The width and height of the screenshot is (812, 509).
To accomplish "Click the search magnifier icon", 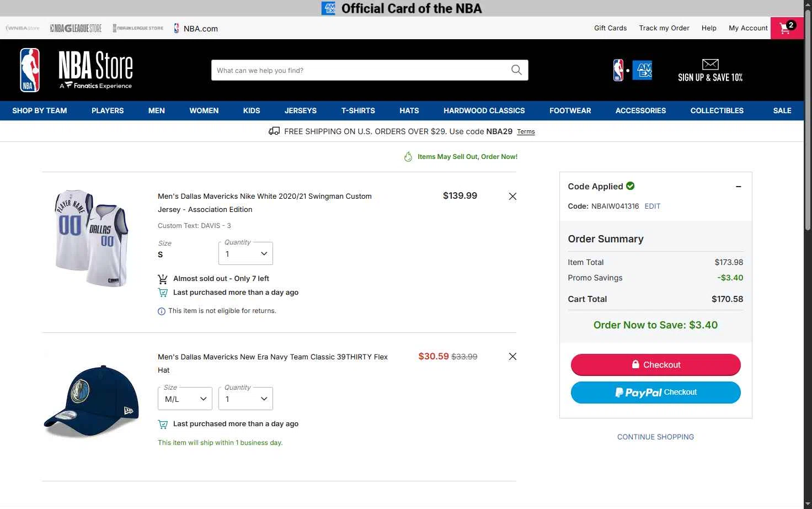I will pos(516,70).
